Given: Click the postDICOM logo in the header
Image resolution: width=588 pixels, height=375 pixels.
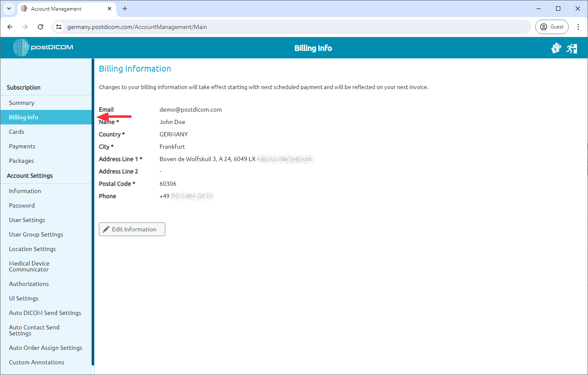Looking at the screenshot, I should tap(43, 48).
